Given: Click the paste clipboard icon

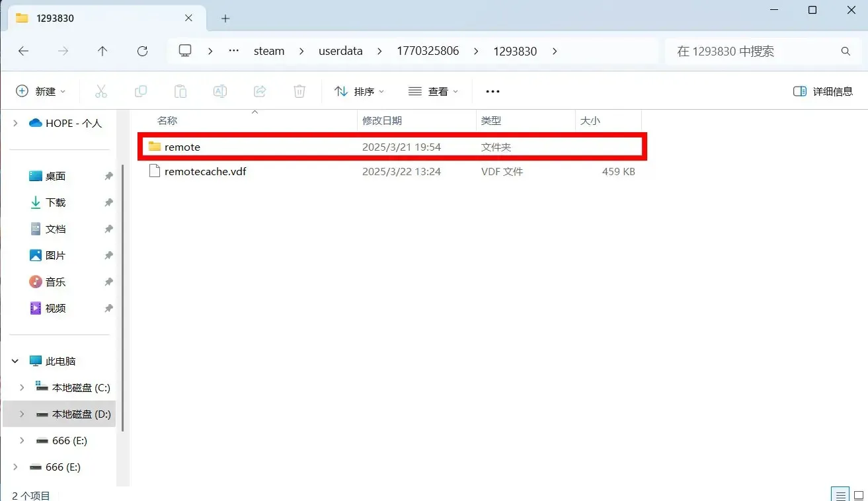Looking at the screenshot, I should tap(180, 91).
